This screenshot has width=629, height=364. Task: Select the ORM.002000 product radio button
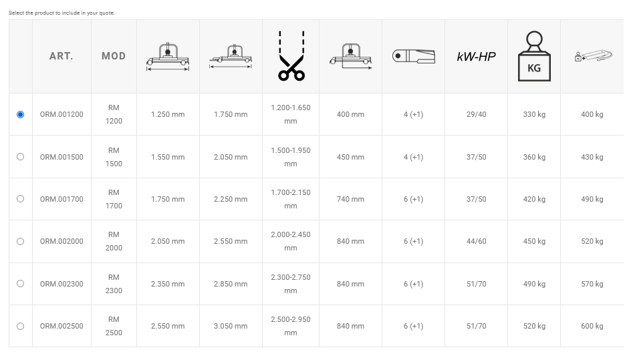click(x=20, y=242)
